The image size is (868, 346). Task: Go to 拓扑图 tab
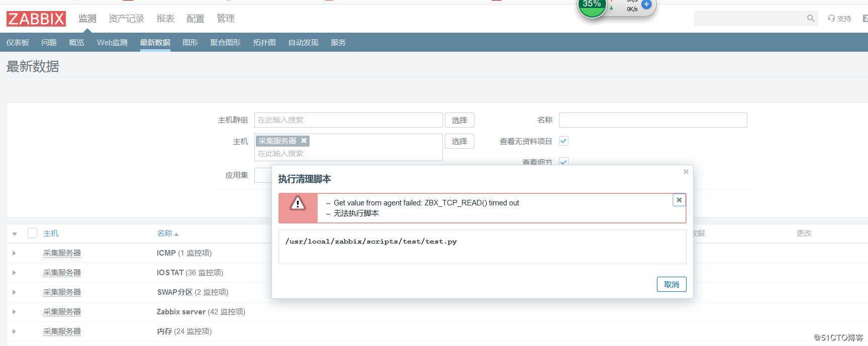264,42
